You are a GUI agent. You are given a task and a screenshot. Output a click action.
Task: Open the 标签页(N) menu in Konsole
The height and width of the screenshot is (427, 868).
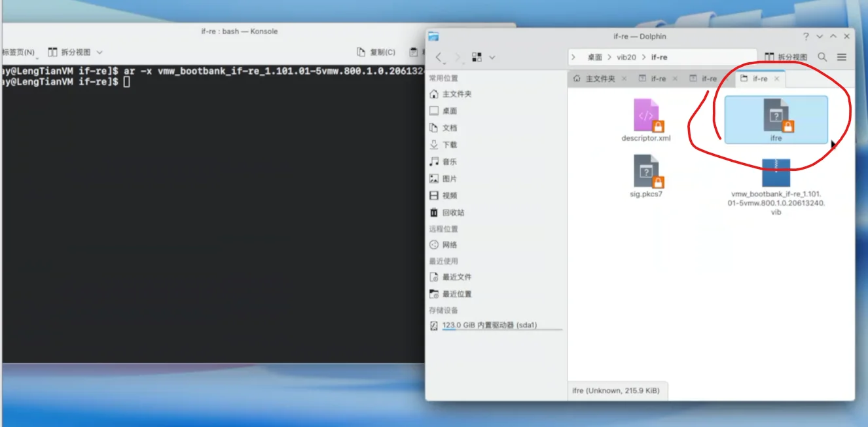coord(20,52)
